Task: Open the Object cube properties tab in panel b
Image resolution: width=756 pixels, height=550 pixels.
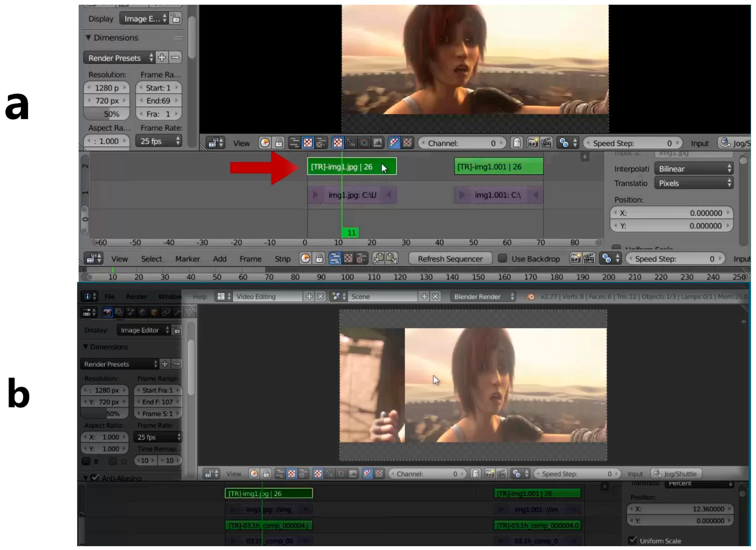Action: click(x=154, y=313)
